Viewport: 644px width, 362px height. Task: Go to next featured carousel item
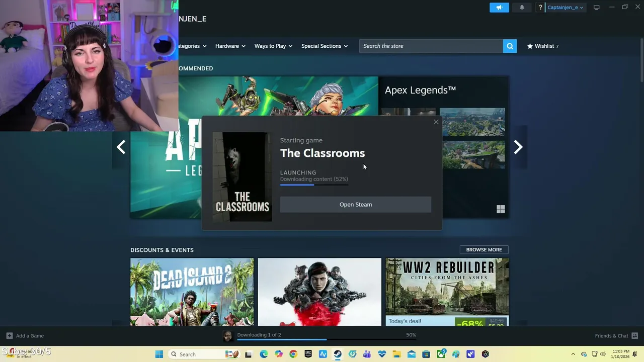click(x=518, y=147)
